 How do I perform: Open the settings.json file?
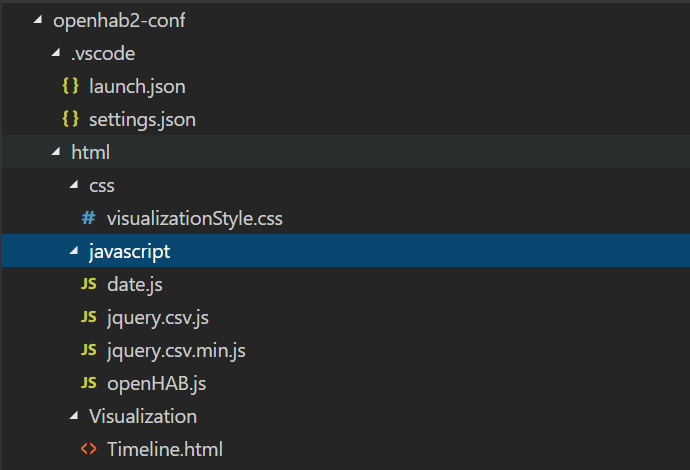(142, 120)
